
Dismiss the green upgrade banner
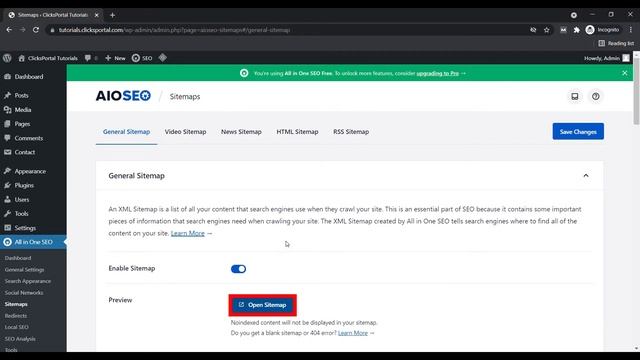click(624, 73)
